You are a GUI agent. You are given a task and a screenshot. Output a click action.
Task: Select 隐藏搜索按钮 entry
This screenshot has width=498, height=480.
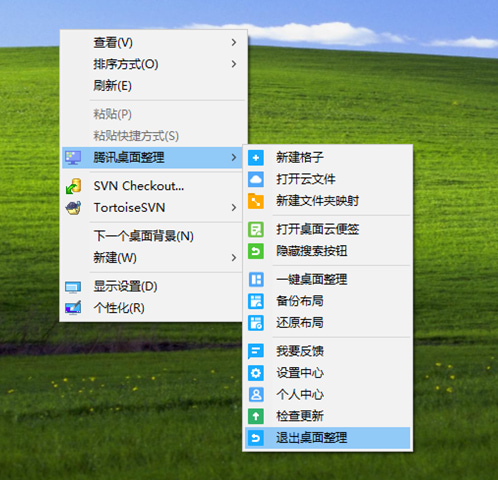tap(327, 251)
